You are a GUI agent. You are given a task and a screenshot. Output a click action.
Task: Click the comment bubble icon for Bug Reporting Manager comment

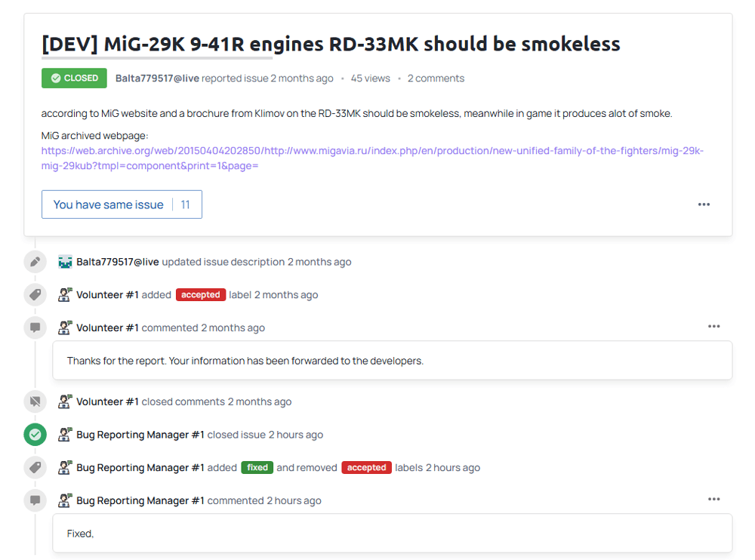pyautogui.click(x=35, y=500)
